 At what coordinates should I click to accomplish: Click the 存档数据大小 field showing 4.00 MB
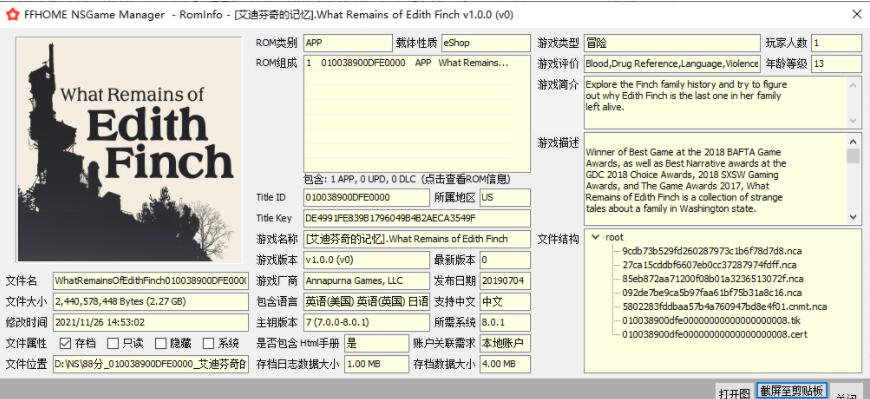click(x=505, y=364)
